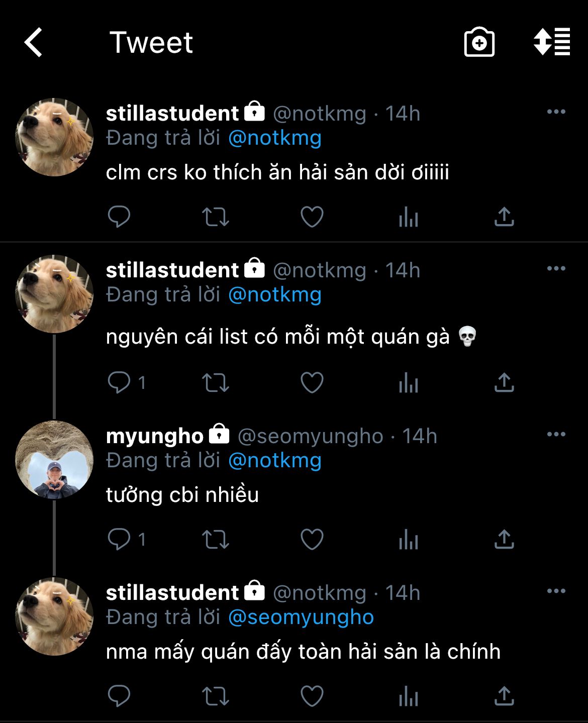Like myungho's 'tưởng cbi nhiều' reply
The image size is (588, 723).
(312, 540)
